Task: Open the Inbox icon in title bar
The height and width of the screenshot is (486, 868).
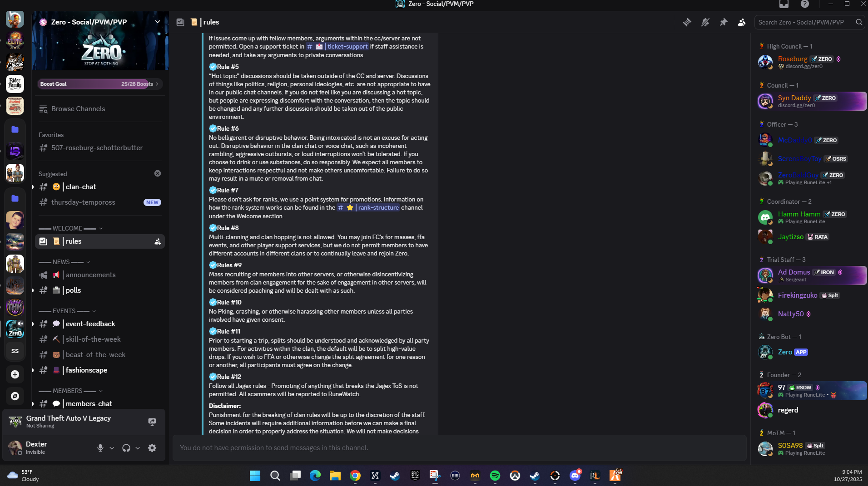Action: [784, 4]
